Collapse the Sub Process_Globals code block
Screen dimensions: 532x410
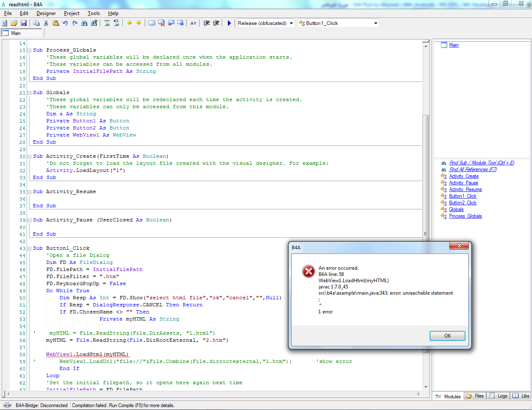click(x=29, y=50)
